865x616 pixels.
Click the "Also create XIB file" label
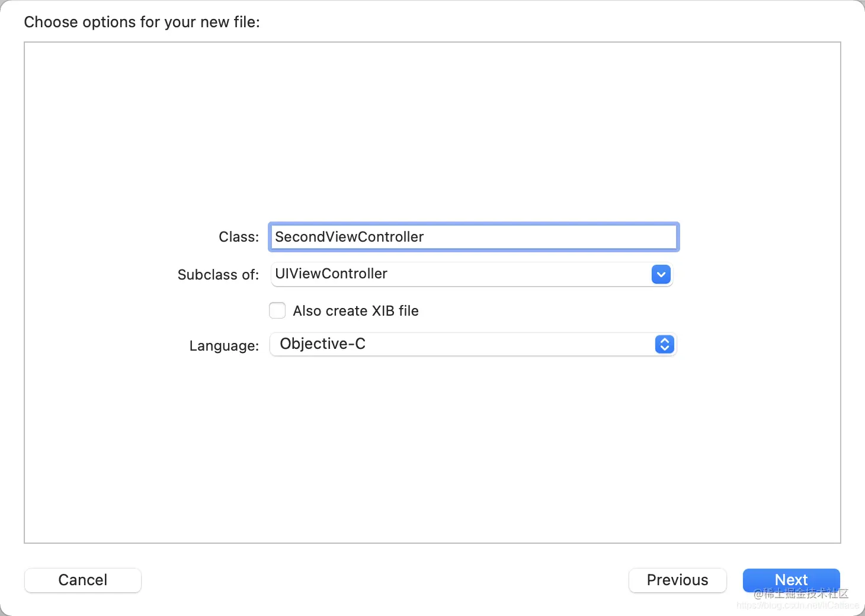pos(355,311)
